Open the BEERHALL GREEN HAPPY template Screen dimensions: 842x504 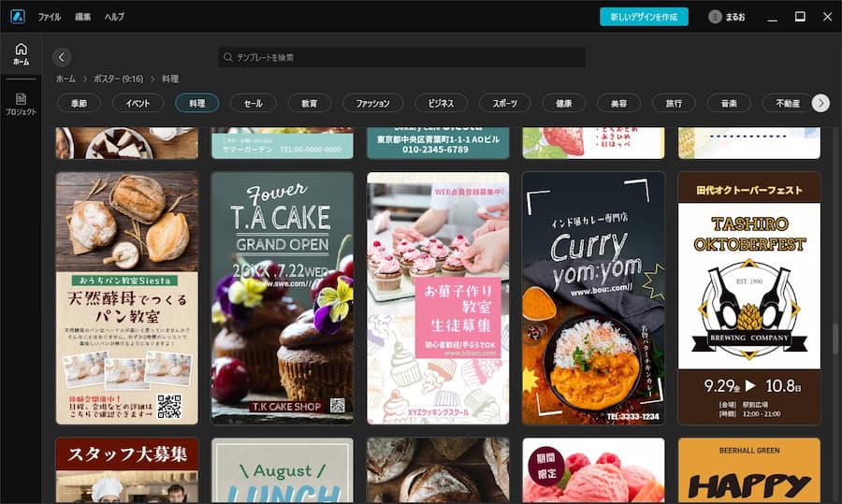coord(749,470)
